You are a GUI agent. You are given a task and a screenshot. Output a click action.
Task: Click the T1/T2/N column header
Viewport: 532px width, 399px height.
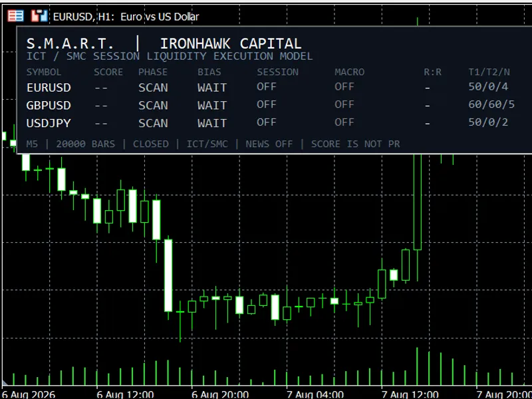[489, 72]
